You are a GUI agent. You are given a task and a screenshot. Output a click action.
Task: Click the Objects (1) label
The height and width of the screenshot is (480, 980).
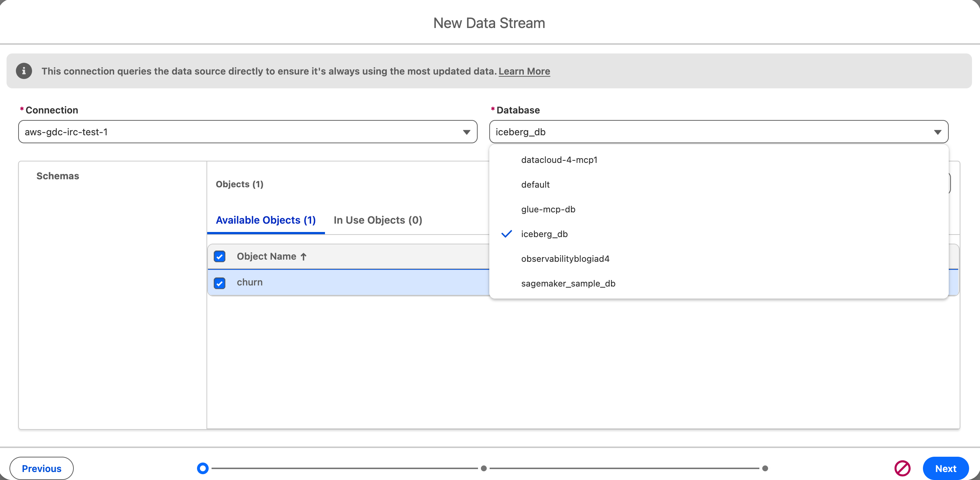click(239, 184)
